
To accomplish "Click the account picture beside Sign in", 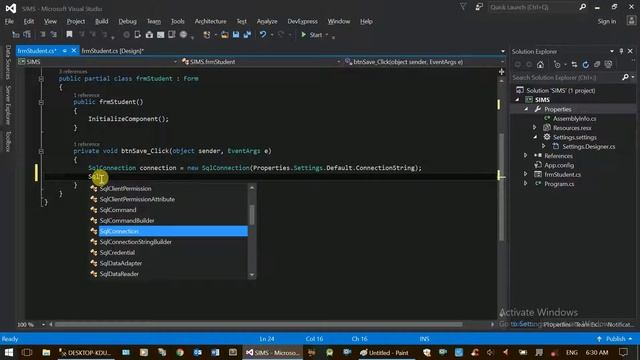I will coord(631,21).
